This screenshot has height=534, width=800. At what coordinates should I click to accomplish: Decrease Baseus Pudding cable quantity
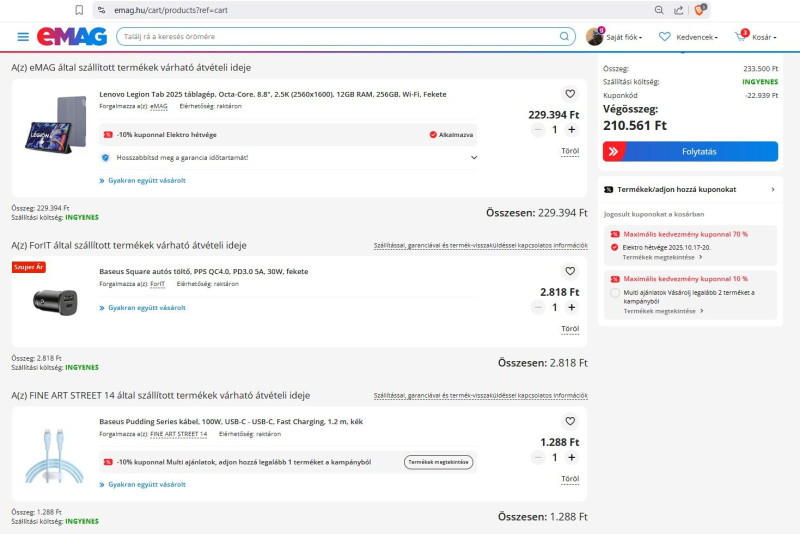[538, 457]
